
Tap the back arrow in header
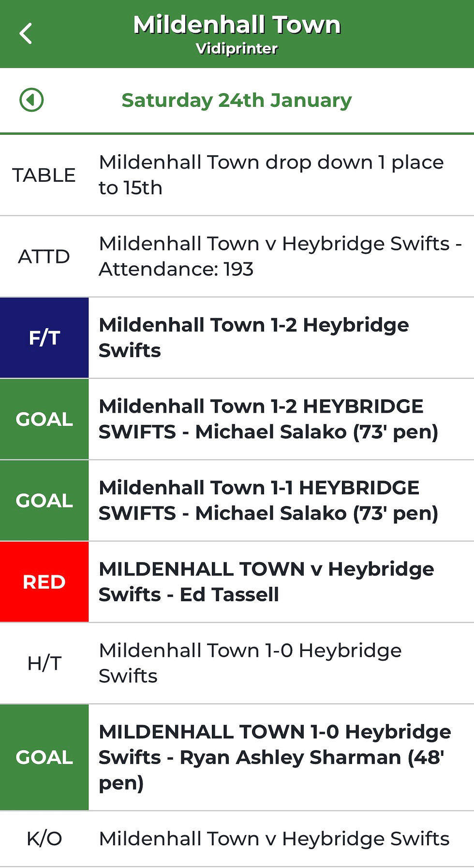click(x=26, y=34)
